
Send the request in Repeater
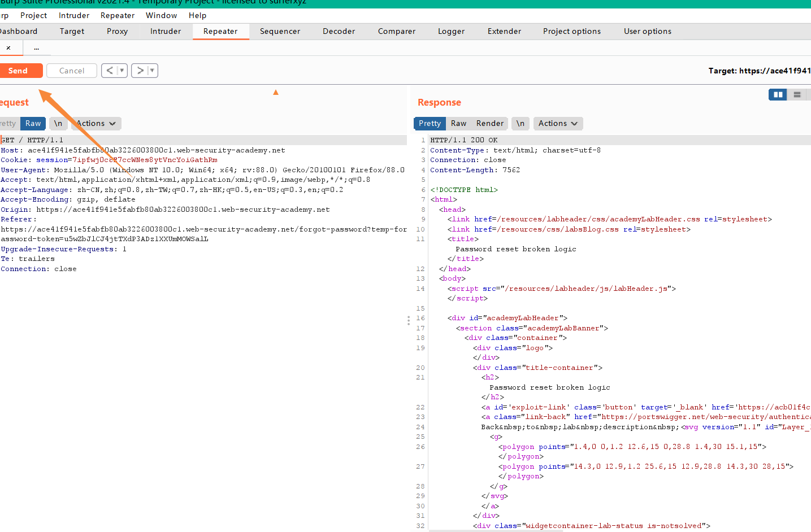pyautogui.click(x=20, y=71)
